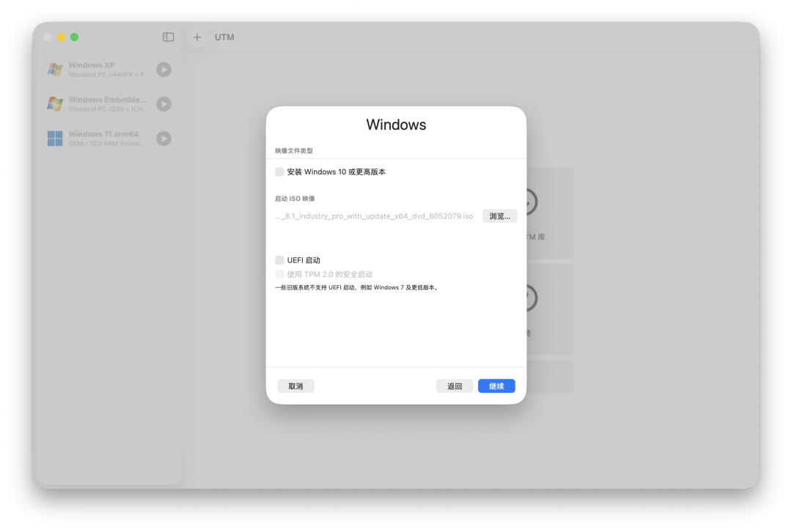
Task: Select the Windows 11 arm64 logo icon
Action: tap(55, 138)
